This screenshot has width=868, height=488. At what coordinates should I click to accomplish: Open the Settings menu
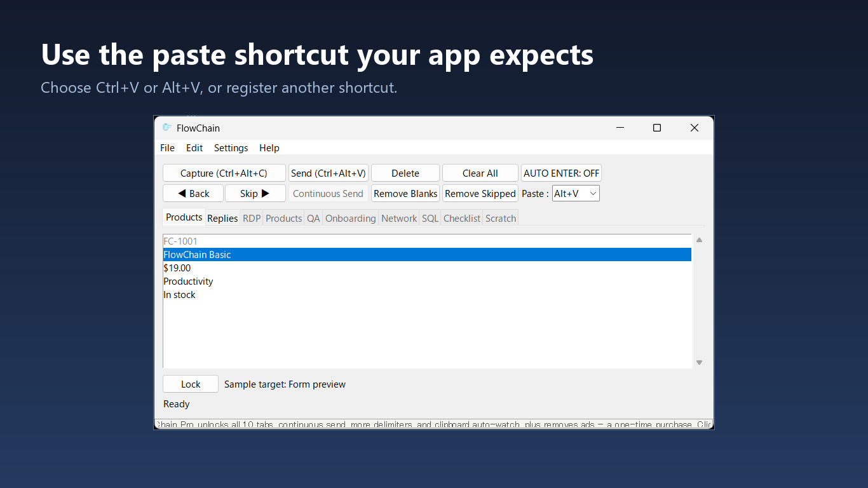(x=231, y=148)
